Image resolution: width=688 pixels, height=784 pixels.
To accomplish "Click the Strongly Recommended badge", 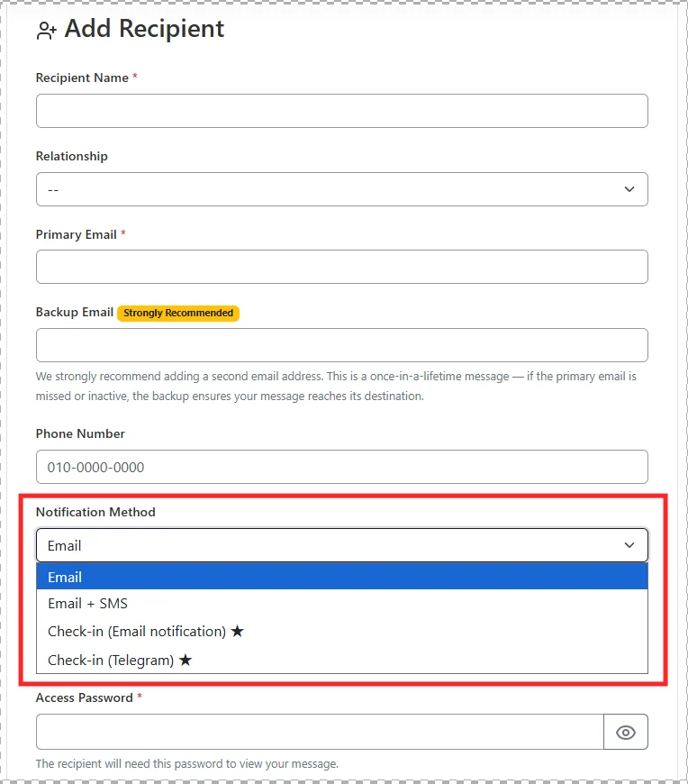I will pyautogui.click(x=177, y=313).
